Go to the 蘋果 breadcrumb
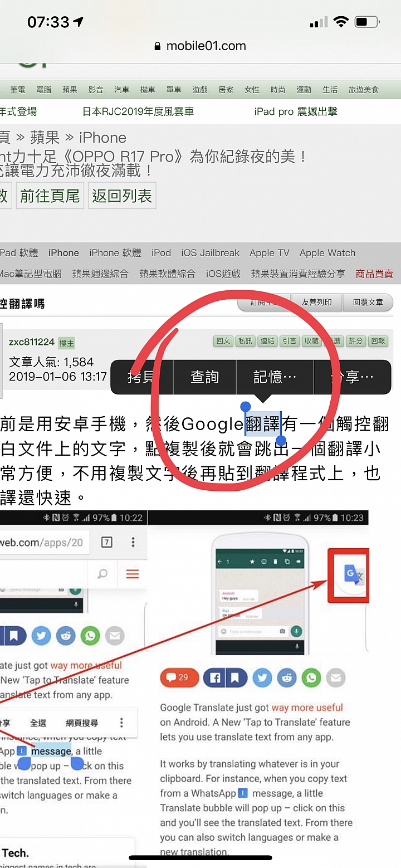This screenshot has width=401, height=868. (45, 138)
